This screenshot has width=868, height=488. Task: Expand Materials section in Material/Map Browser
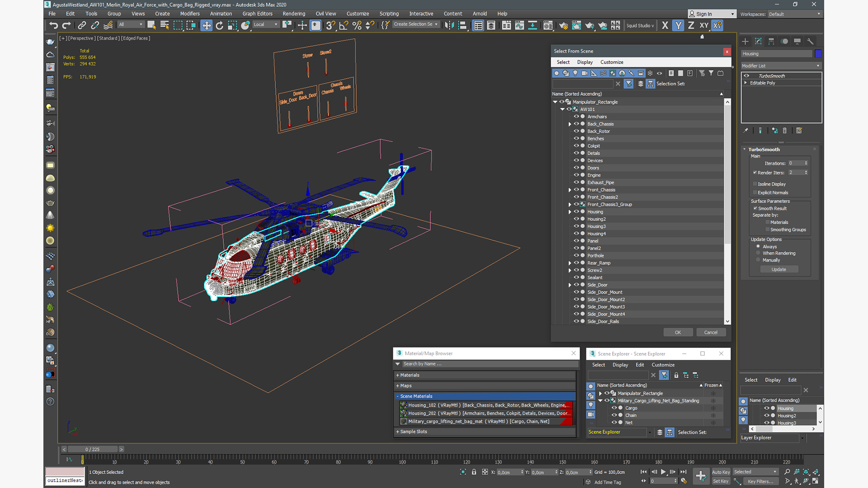485,375
